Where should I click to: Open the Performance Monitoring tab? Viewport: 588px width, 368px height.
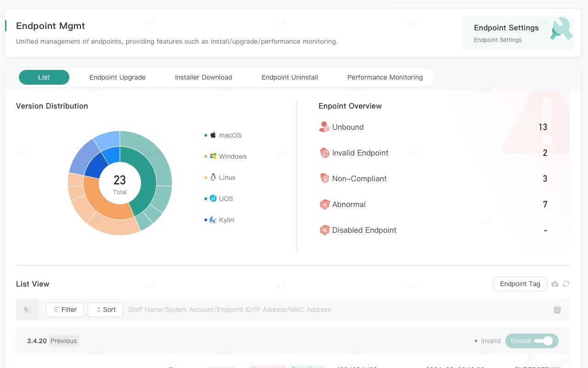[385, 77]
